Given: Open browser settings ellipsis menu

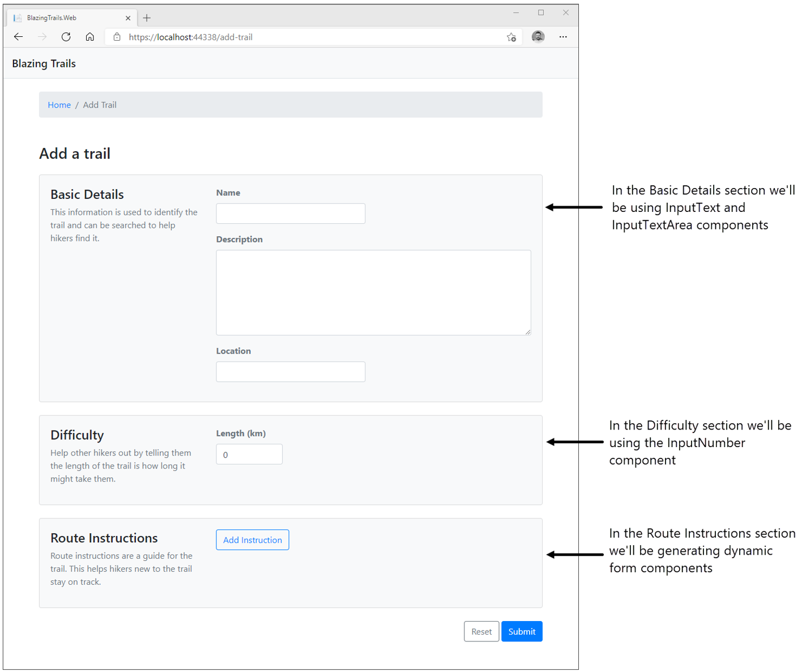Looking at the screenshot, I should (563, 37).
